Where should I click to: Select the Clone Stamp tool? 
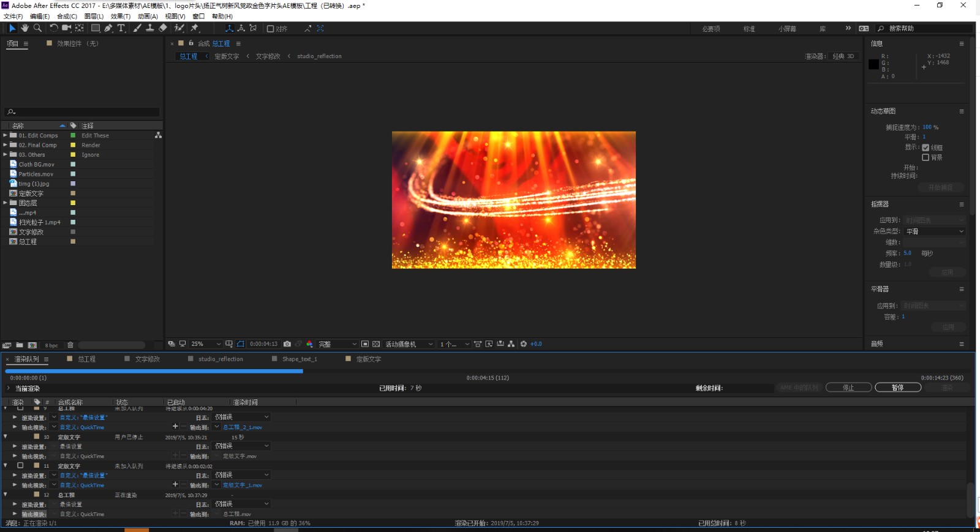149,28
